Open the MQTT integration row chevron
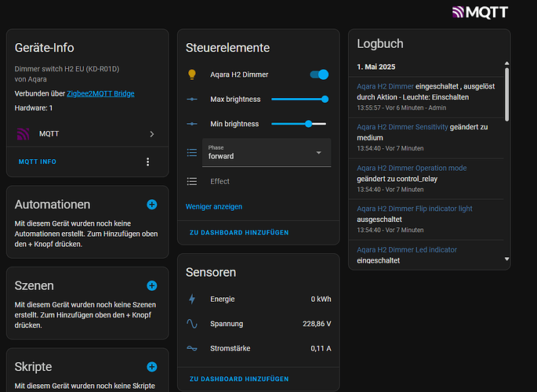Image resolution: width=537 pixels, height=392 pixels. [x=152, y=134]
